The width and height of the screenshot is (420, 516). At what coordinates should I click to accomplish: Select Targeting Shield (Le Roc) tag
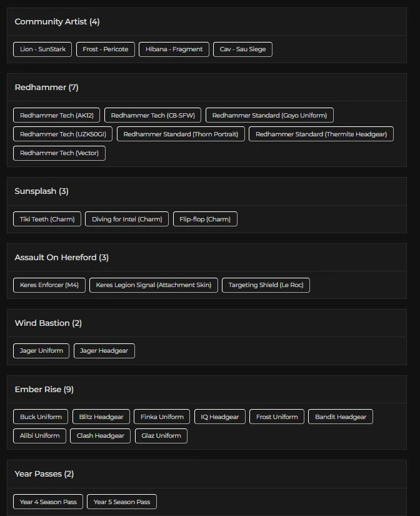266,285
